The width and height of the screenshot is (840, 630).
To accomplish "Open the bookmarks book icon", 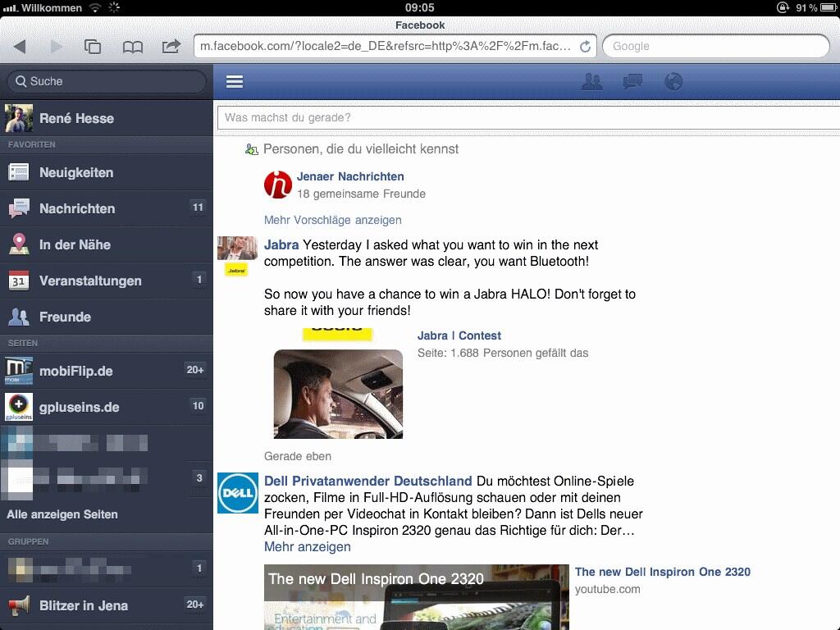I will point(132,47).
